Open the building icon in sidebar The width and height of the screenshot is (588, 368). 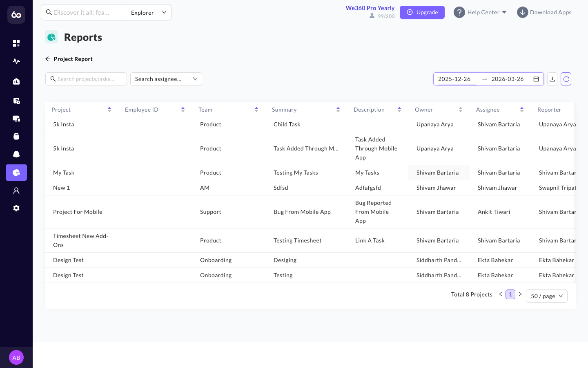(16, 81)
